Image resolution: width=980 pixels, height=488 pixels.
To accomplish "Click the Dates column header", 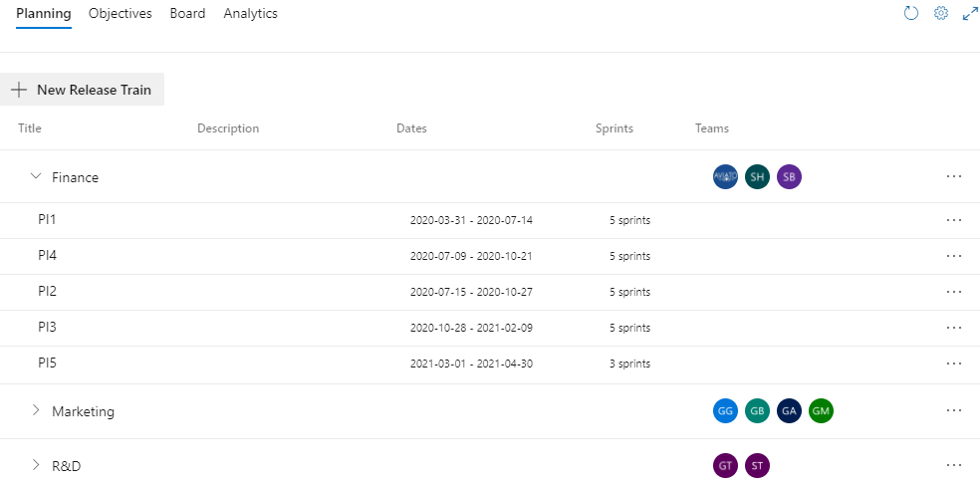I will pyautogui.click(x=411, y=128).
